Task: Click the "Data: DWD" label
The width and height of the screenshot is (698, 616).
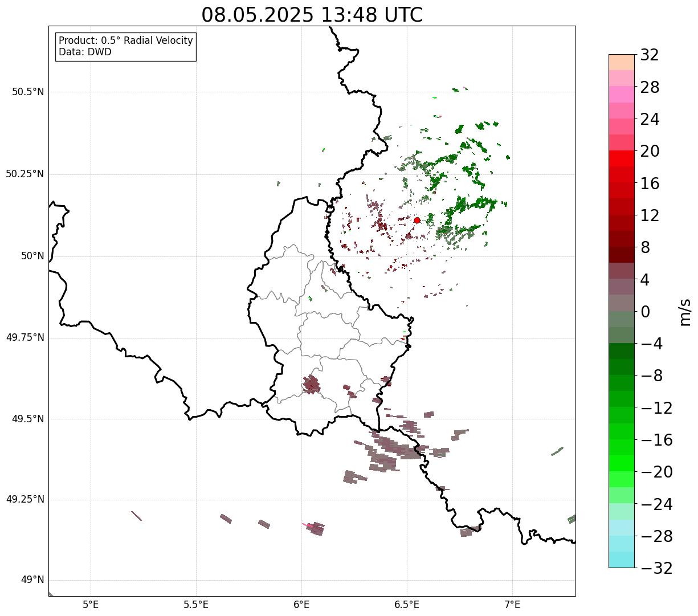Action: point(85,52)
